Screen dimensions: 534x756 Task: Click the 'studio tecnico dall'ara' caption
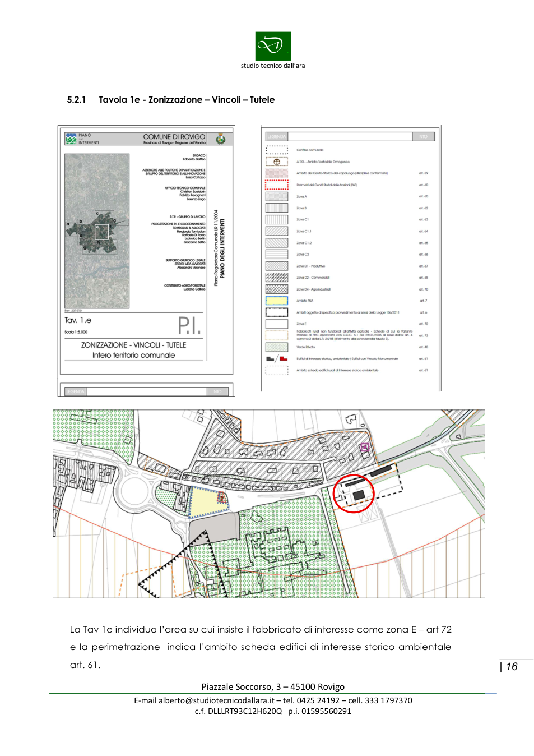click(273, 66)
